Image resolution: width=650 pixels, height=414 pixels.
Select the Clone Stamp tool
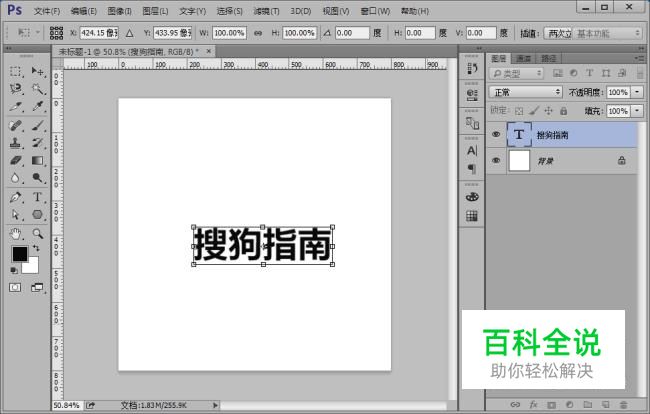15,143
